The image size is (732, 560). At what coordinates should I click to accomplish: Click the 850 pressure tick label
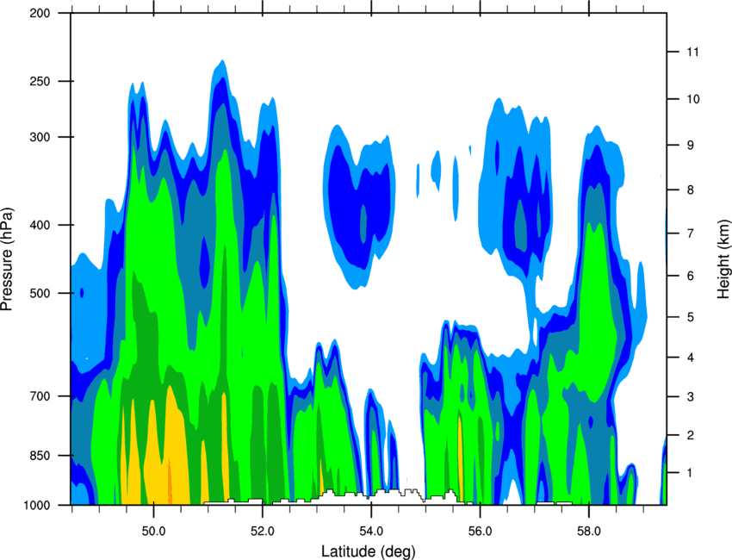point(40,456)
